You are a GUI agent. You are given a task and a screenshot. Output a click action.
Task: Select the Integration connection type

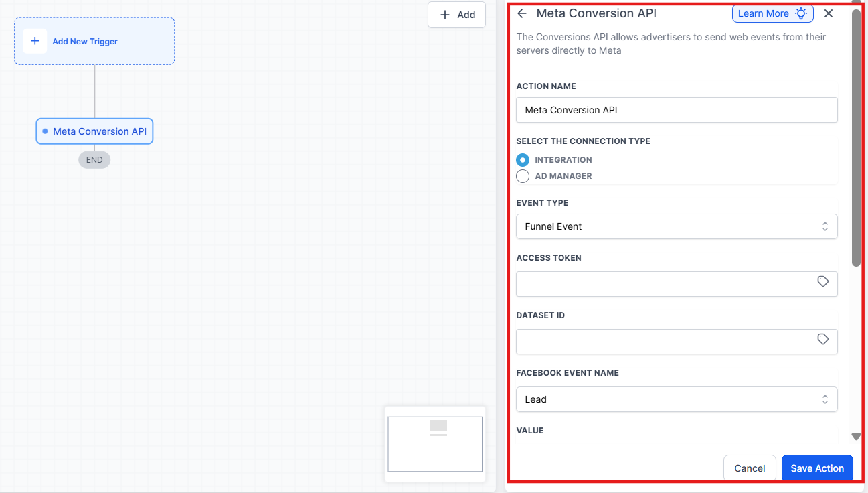click(523, 160)
